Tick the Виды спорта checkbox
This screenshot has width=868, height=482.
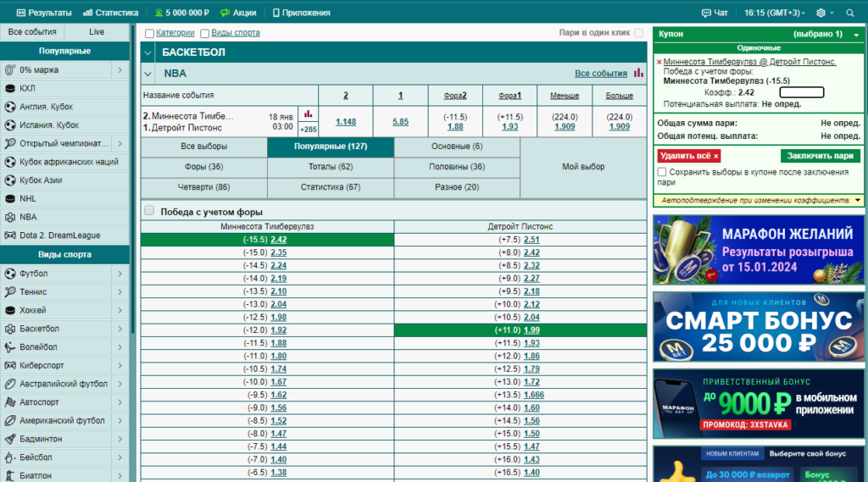[x=204, y=33]
